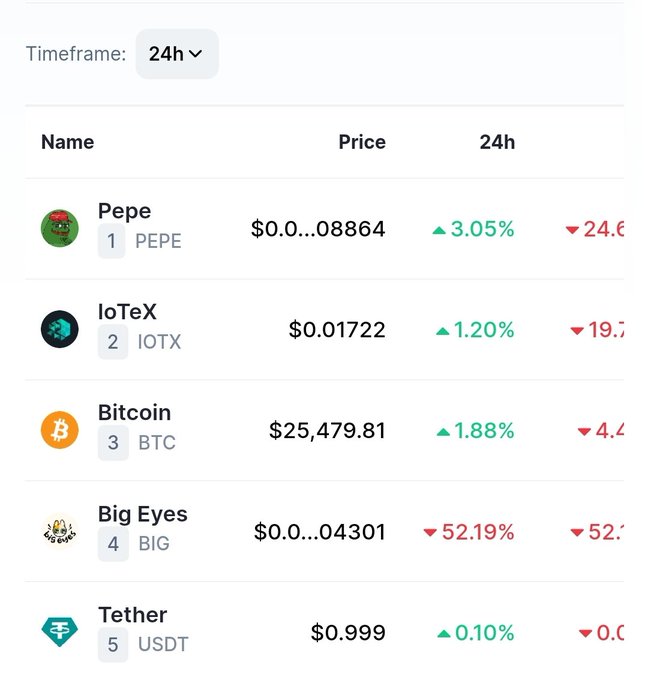Sort by the Name column header

[68, 142]
